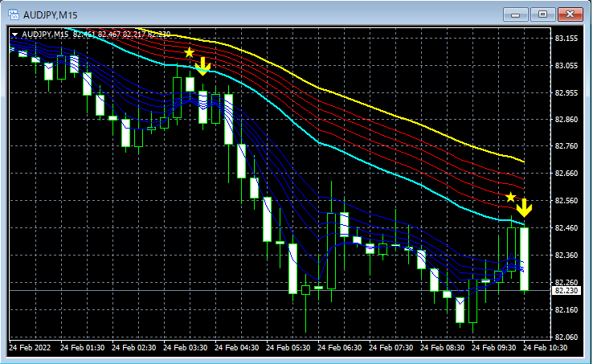Click price scale label 82.060
Viewport: 593px width, 364px height.
point(566,337)
